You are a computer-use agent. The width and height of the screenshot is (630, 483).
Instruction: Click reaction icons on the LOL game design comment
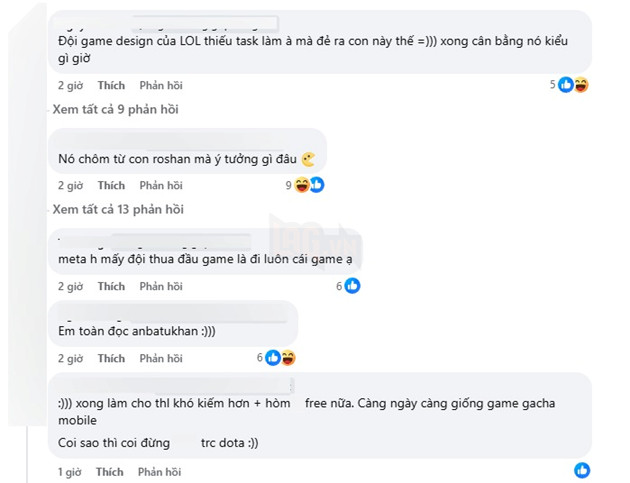573,85
